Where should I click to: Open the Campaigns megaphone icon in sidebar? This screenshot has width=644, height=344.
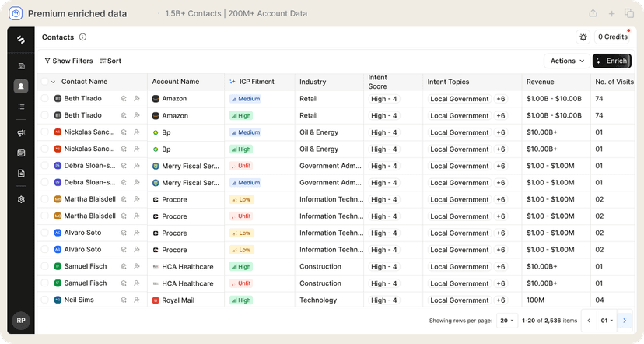21,132
